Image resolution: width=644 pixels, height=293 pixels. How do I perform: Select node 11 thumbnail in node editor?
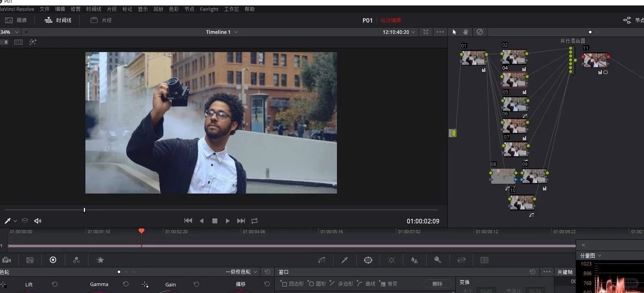(596, 60)
